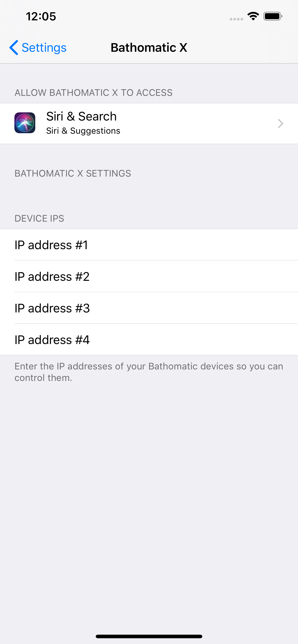Tap the Bathomatic X Settings header

(x=73, y=173)
